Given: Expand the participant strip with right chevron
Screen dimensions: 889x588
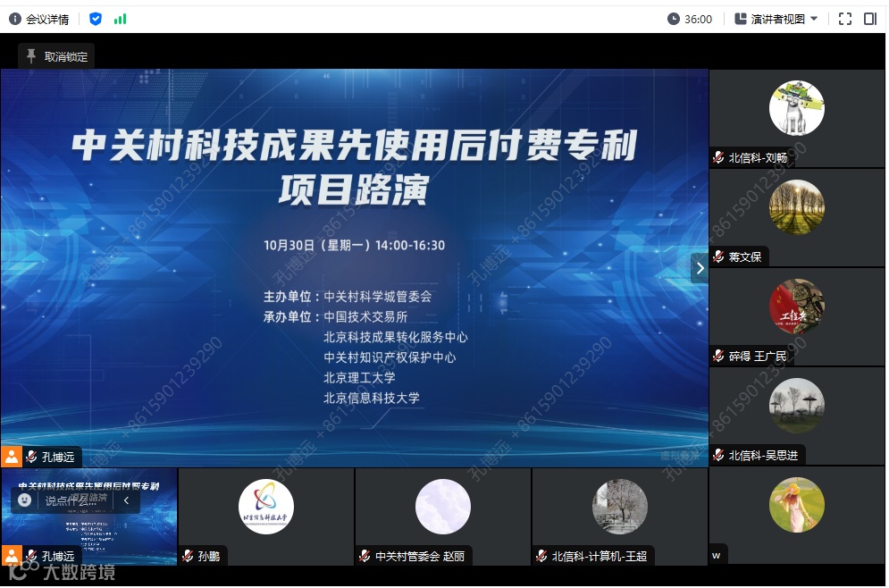Looking at the screenshot, I should 700,268.
